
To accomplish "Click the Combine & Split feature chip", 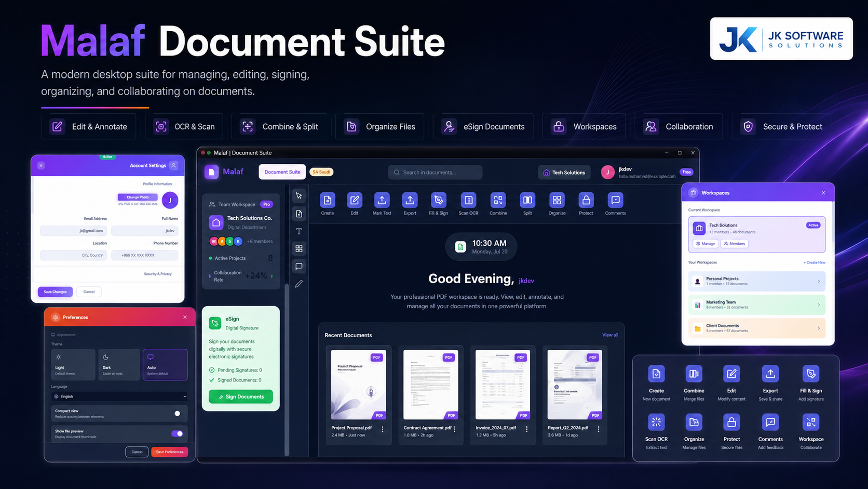I will tap(279, 126).
